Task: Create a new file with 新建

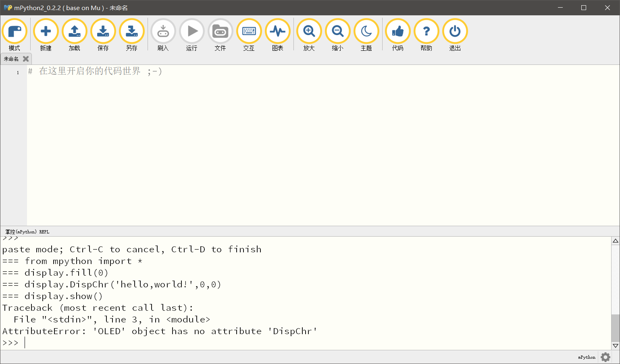Action: click(46, 35)
